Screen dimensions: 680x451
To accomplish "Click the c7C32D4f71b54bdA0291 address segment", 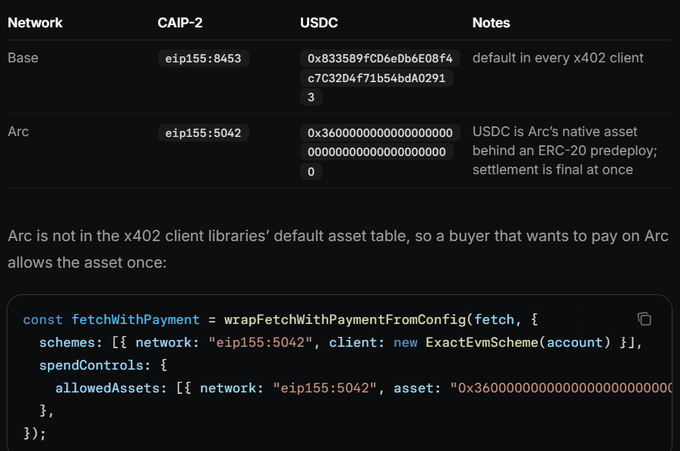I will coord(376,78).
